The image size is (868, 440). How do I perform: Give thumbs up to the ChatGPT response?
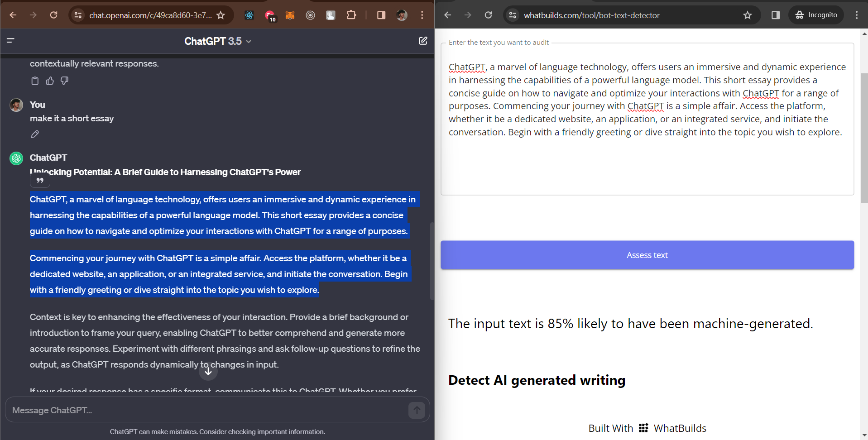tap(50, 81)
